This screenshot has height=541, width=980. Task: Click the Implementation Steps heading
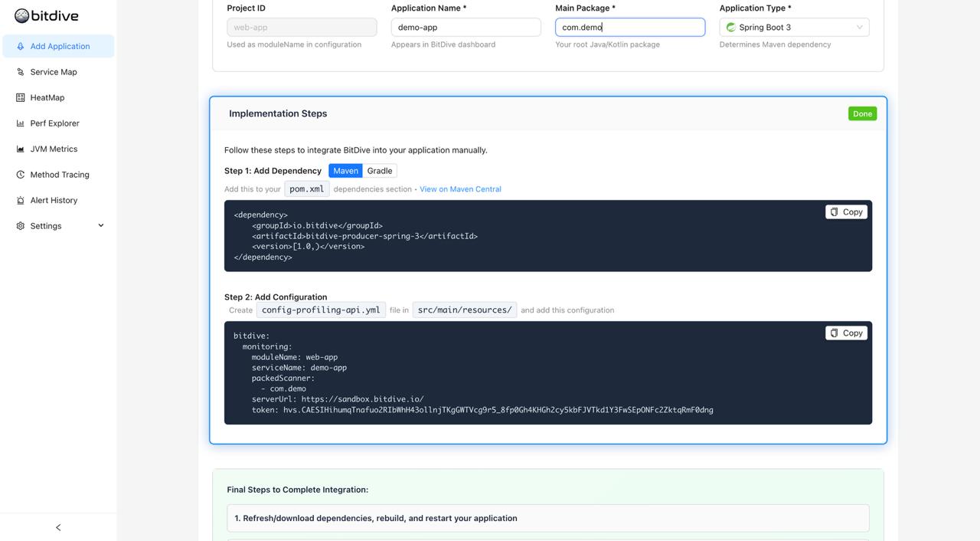coord(278,113)
